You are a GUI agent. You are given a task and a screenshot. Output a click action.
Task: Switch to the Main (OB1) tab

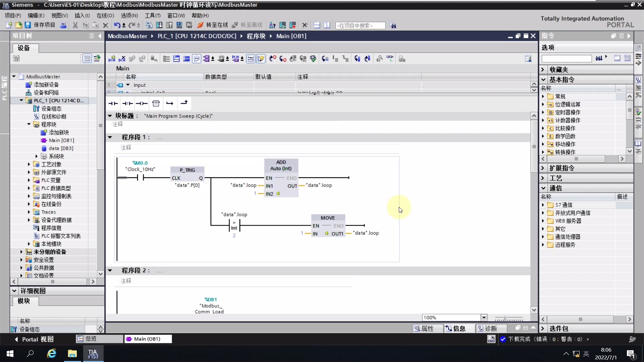148,339
